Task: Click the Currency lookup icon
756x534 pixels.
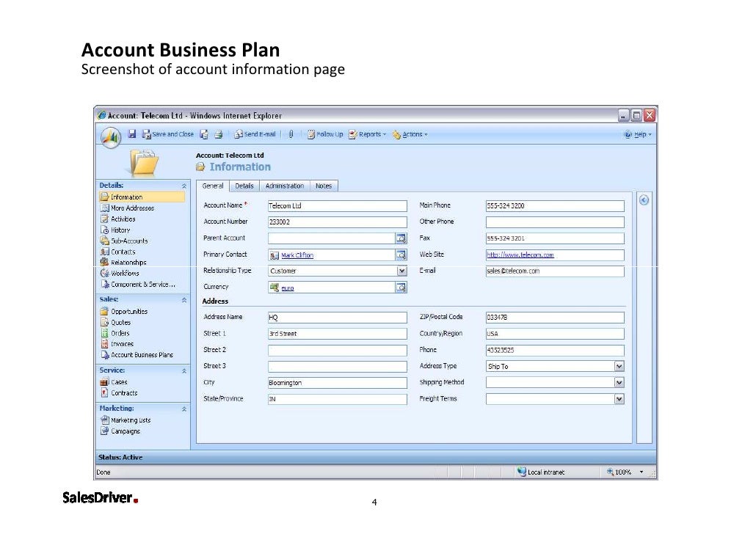Action: (x=401, y=288)
